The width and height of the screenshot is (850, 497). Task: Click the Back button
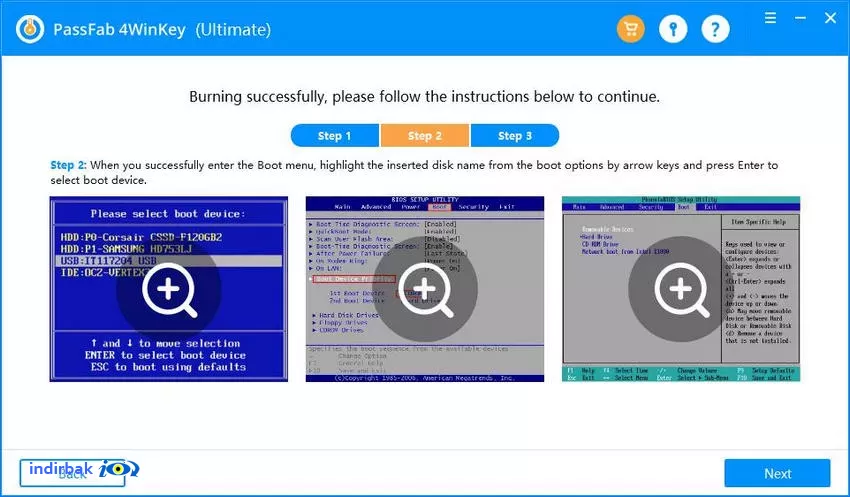72,473
